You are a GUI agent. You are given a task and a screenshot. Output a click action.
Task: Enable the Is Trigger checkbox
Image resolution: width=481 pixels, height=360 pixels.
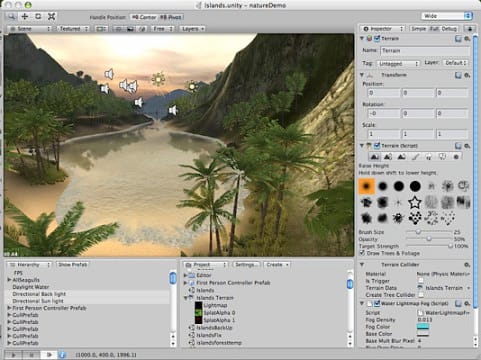[x=421, y=281]
